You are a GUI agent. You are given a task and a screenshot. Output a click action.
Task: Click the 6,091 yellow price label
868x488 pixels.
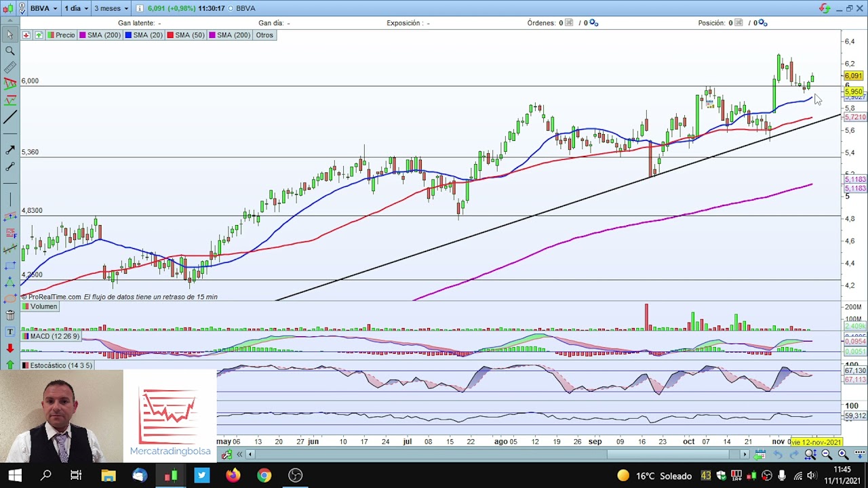click(x=853, y=76)
